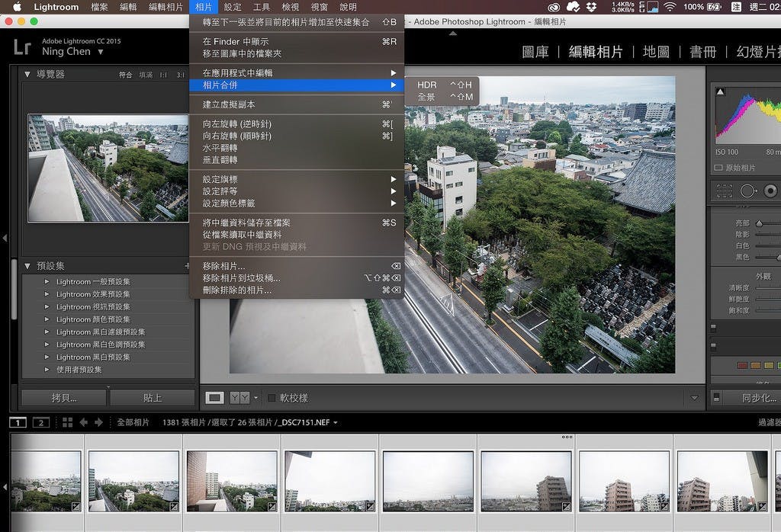Screen dimensions: 781x532
Task: Expand the Lightroom 效果預設集 preset folder
Action: (47, 294)
